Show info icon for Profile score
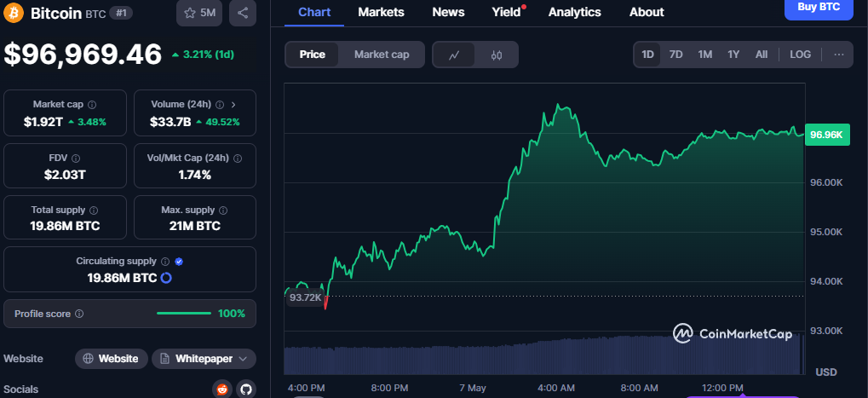868x398 pixels. coord(79,314)
